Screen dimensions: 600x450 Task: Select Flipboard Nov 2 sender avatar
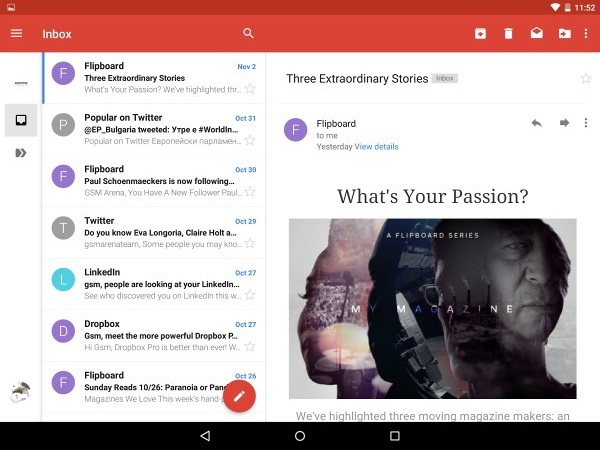click(63, 73)
